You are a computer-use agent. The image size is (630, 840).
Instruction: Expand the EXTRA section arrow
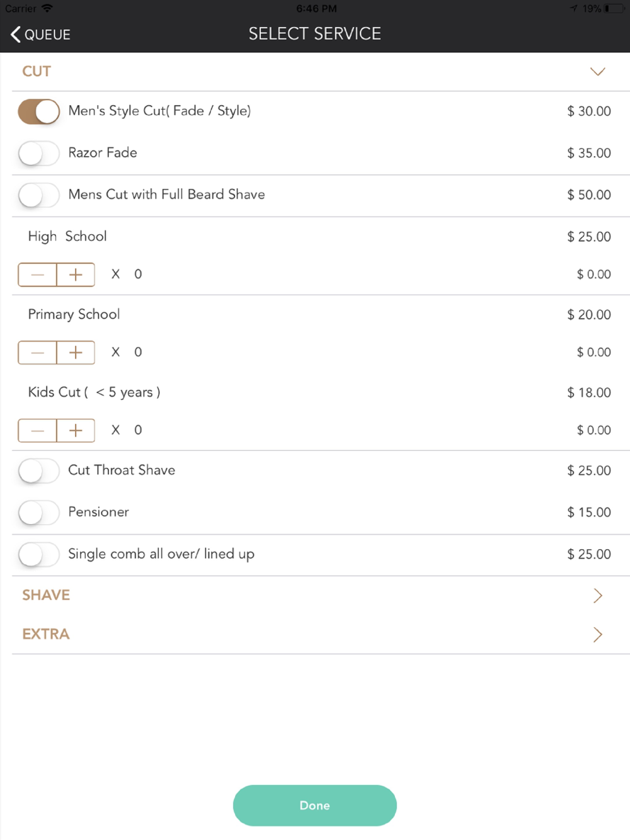[x=597, y=635]
